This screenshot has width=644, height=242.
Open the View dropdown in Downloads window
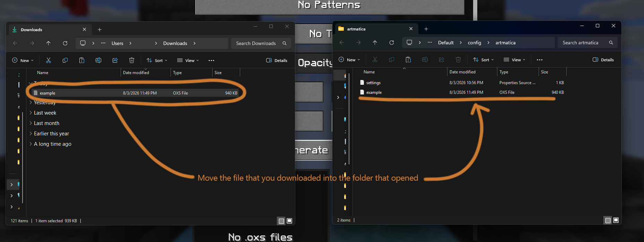pyautogui.click(x=188, y=60)
